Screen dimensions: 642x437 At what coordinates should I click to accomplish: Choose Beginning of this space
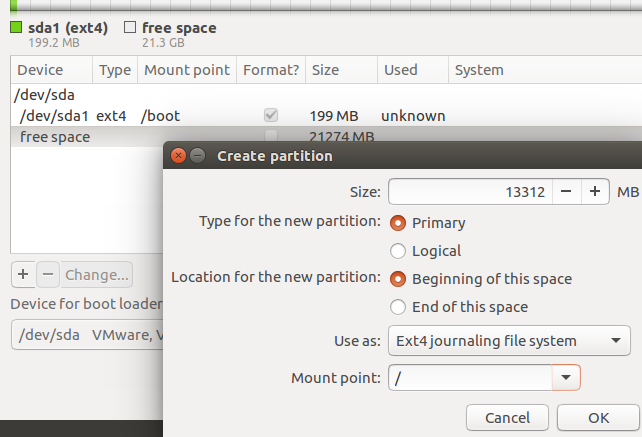tap(399, 279)
